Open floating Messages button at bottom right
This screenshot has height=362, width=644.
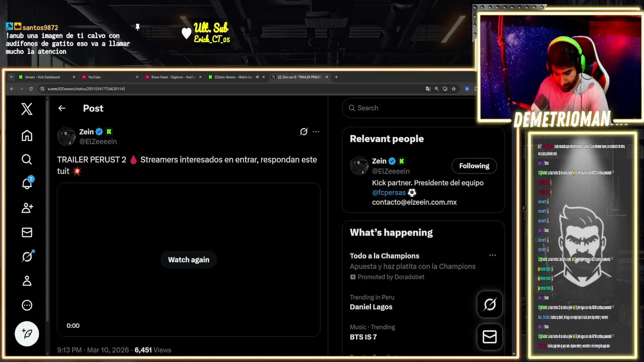coord(490,337)
